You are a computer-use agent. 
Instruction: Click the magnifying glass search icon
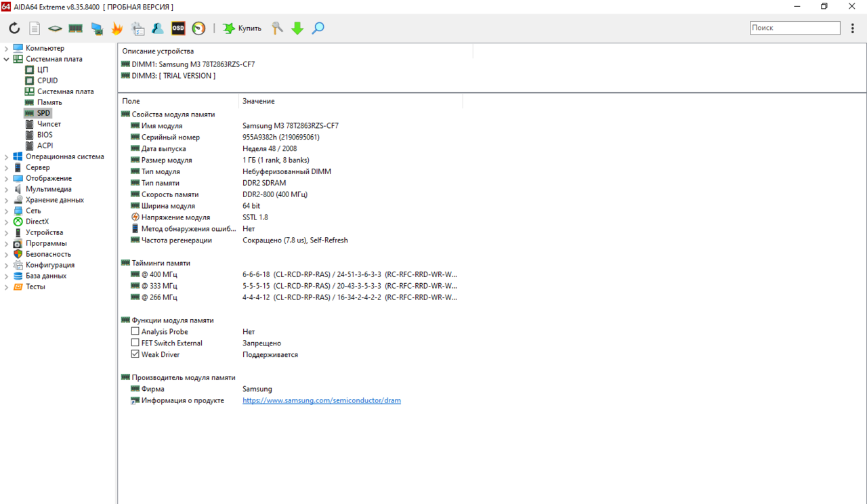point(318,28)
